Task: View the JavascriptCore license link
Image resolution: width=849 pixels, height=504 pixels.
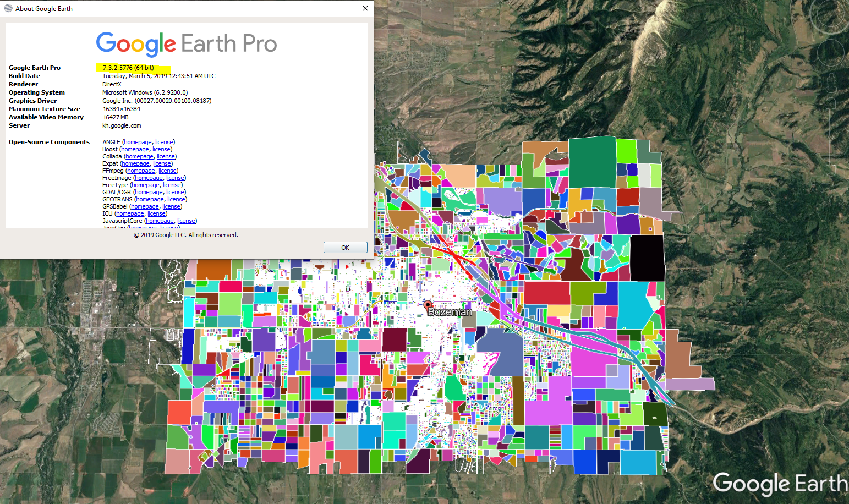Action: (186, 221)
